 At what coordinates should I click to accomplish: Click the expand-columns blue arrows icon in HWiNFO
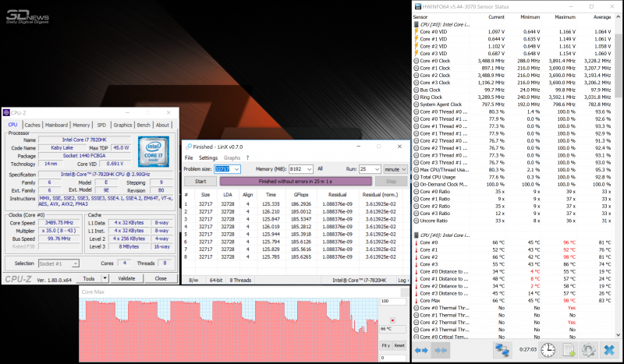coord(421,351)
